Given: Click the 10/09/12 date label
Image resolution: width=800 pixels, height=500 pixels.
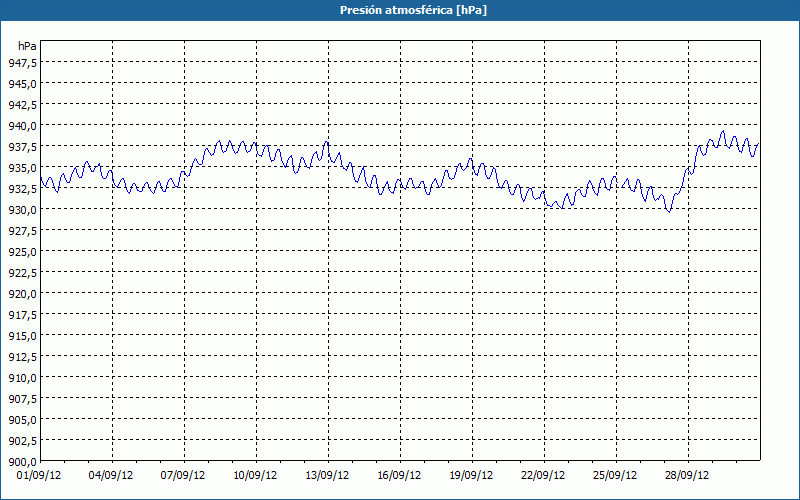Looking at the screenshot, I should (x=255, y=476).
